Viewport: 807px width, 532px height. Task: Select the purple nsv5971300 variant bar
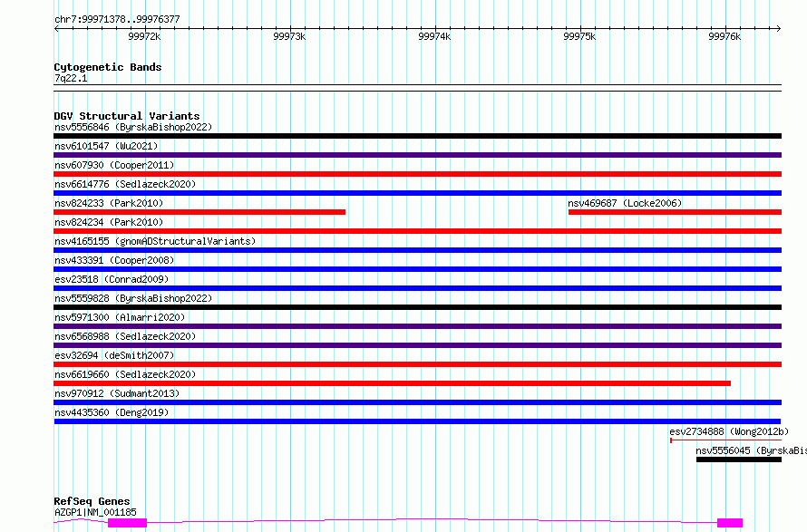pos(417,326)
